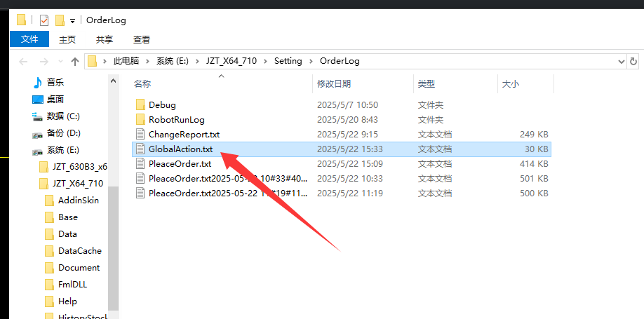
Task: Expand the chevron after 此电脑 breadcrumb
Action: click(x=148, y=61)
